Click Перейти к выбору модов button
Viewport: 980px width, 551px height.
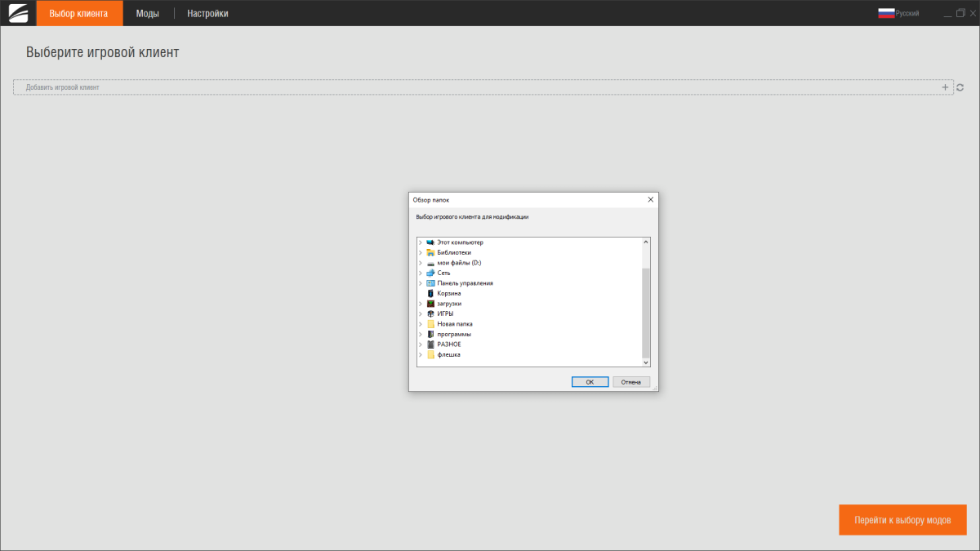[902, 520]
